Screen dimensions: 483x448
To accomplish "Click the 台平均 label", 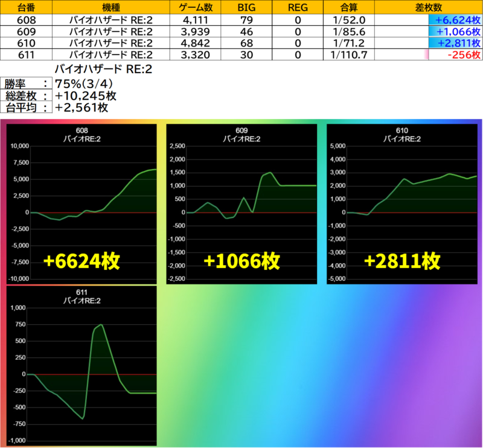I will [26, 107].
